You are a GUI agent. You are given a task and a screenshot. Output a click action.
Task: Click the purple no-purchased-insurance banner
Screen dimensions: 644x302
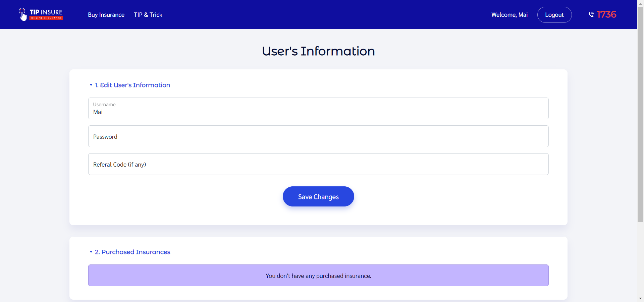(318, 275)
